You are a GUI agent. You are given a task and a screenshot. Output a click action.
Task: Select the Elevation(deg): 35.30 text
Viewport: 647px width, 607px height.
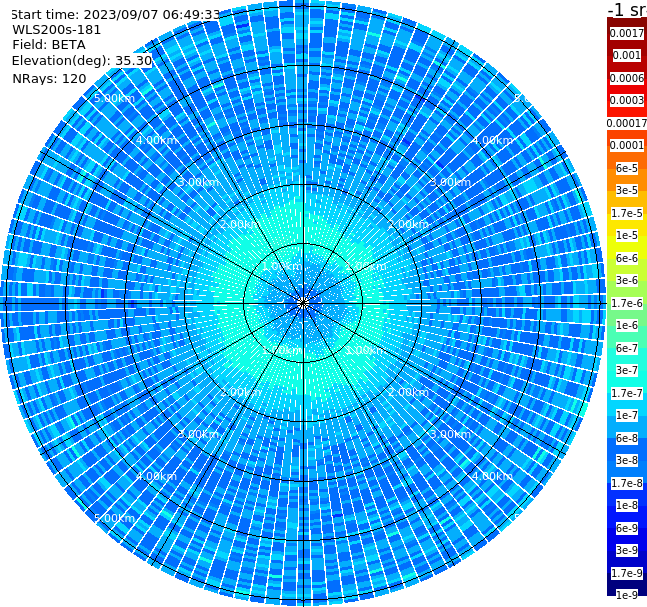82,61
